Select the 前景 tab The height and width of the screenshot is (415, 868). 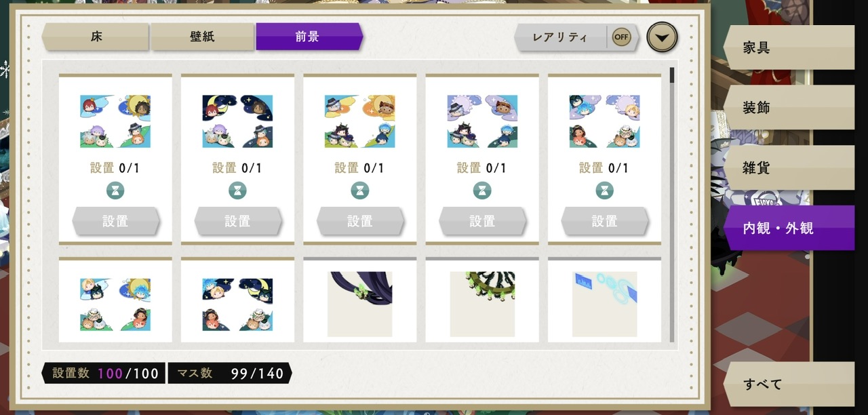pyautogui.click(x=309, y=37)
